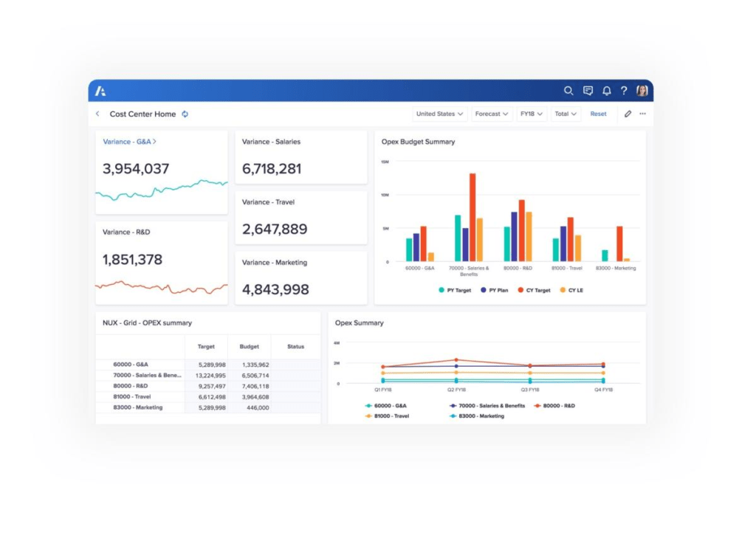The width and height of the screenshot is (756, 538).
Task: Click the Cost Center Home page title
Action: point(142,114)
